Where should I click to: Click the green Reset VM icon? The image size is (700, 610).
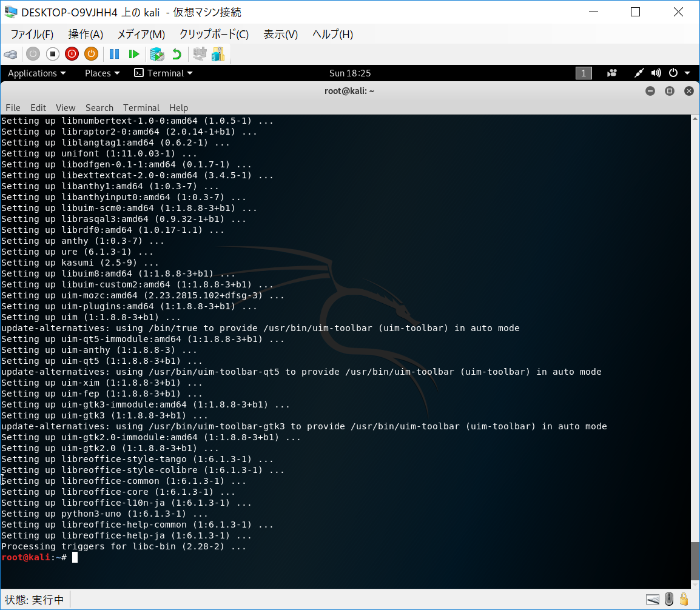134,54
